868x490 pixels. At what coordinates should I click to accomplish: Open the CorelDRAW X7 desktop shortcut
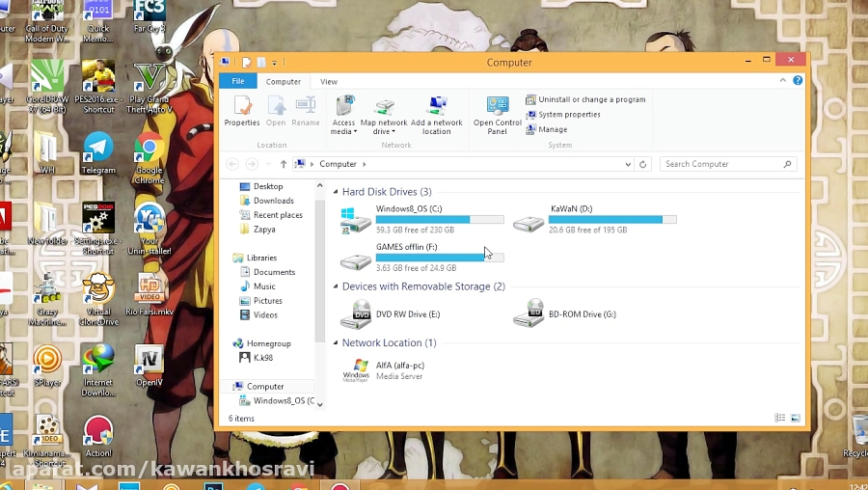coord(47,88)
